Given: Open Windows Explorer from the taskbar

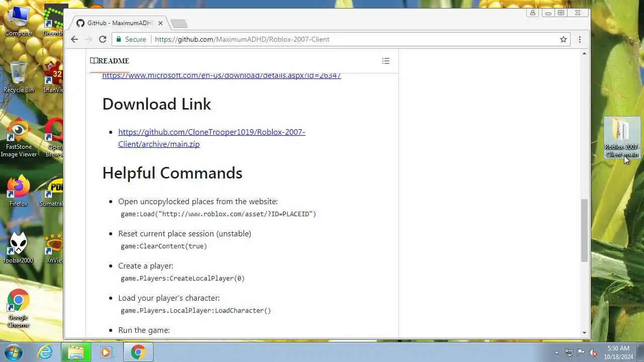Looking at the screenshot, I should point(76,352).
